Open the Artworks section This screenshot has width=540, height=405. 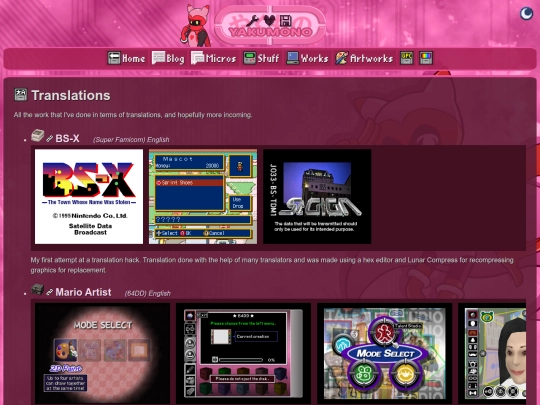(364, 58)
